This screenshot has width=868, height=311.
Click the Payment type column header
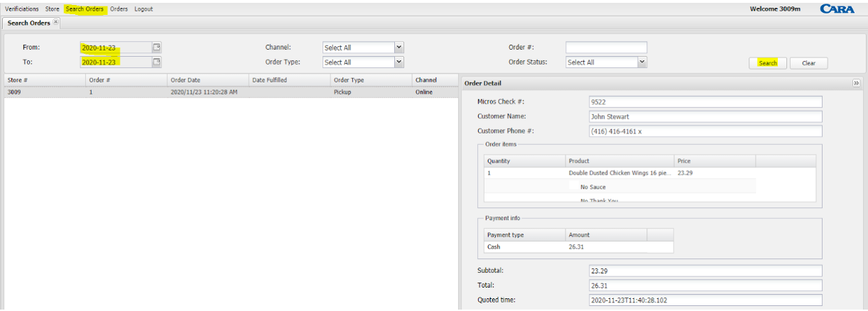525,235
